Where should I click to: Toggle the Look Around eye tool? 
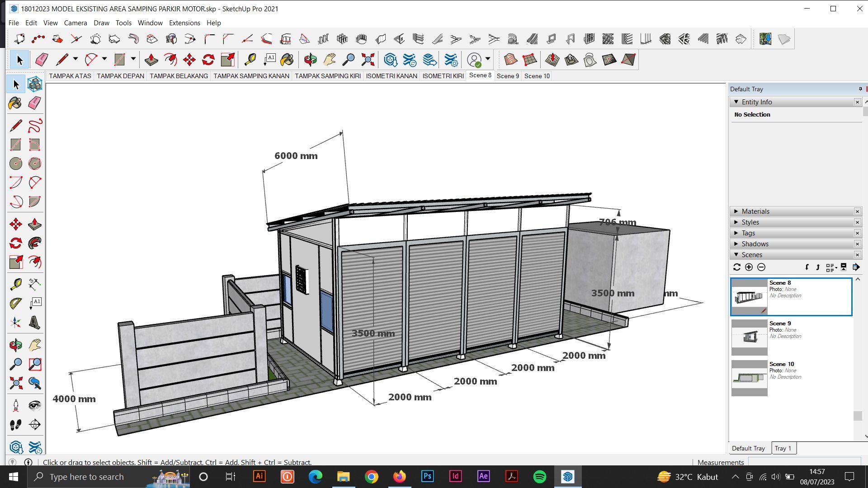pyautogui.click(x=34, y=405)
